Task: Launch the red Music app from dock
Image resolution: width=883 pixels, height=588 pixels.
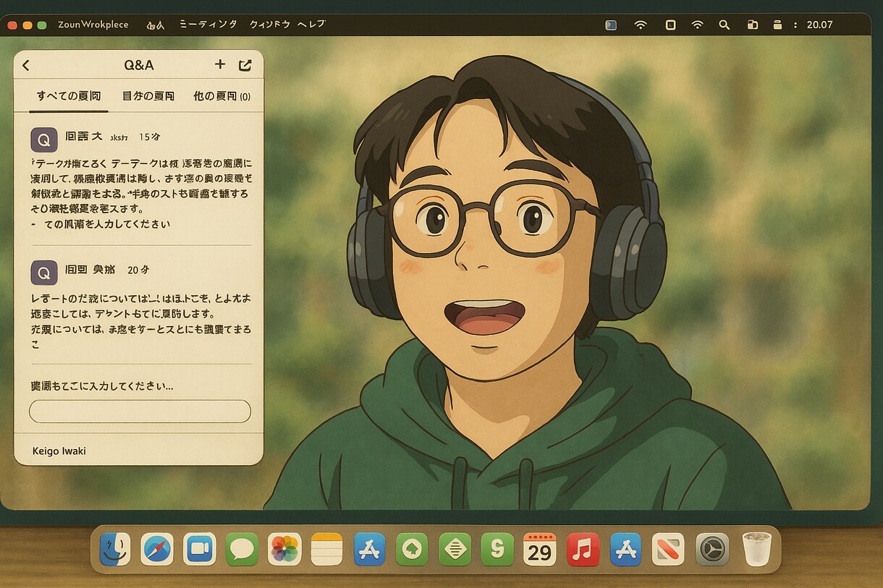Action: pos(583,549)
